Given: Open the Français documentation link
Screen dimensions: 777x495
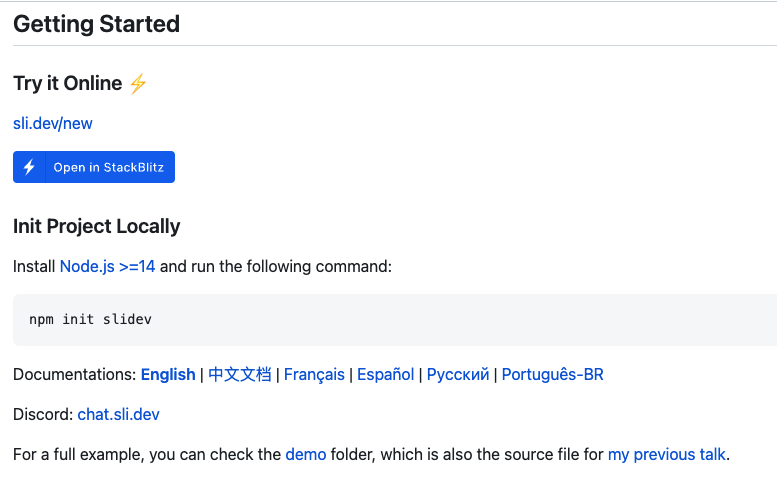Looking at the screenshot, I should [x=314, y=374].
